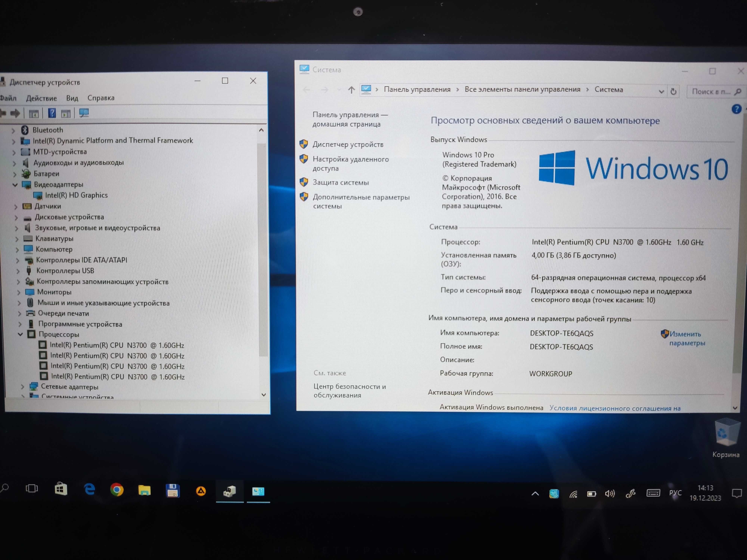The height and width of the screenshot is (560, 747).
Task: Click the up-arrow navigation button in System window
Action: point(351,90)
